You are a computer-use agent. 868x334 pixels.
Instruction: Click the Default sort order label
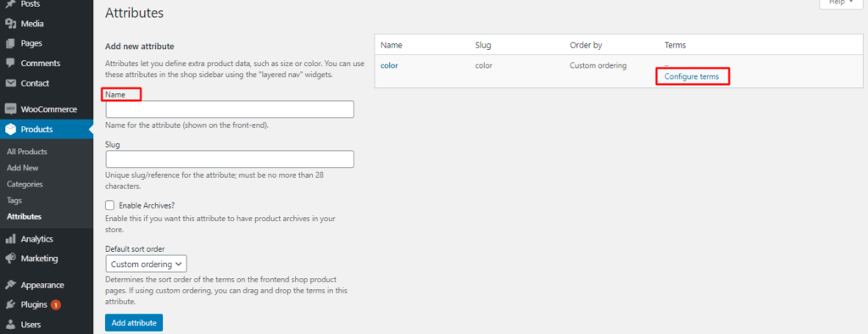click(x=135, y=249)
